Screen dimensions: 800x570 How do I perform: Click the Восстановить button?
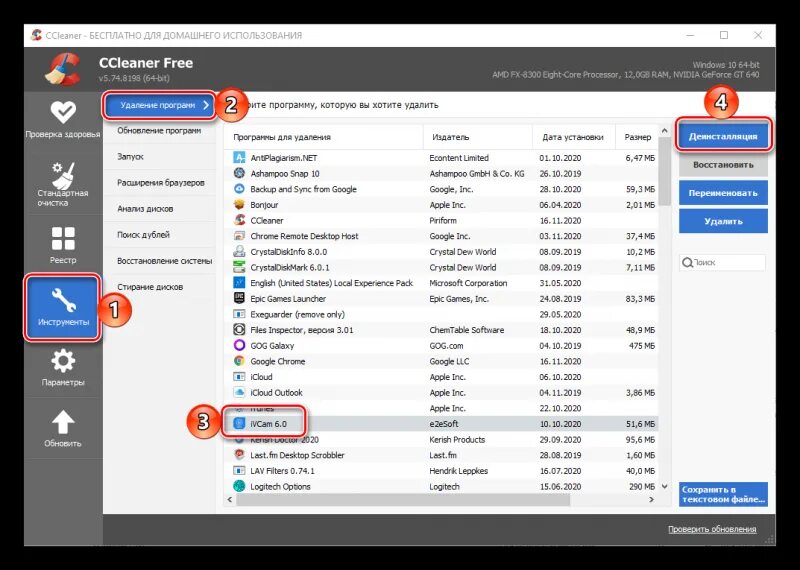723,165
